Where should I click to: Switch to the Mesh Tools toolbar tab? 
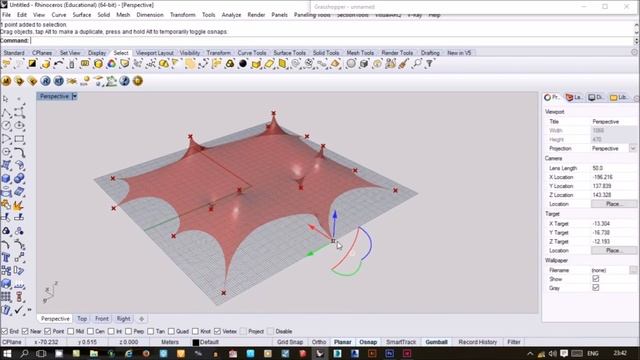pyautogui.click(x=360, y=53)
